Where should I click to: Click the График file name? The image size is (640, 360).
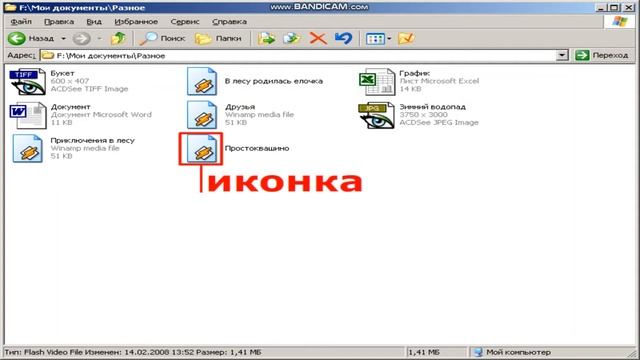click(x=415, y=73)
